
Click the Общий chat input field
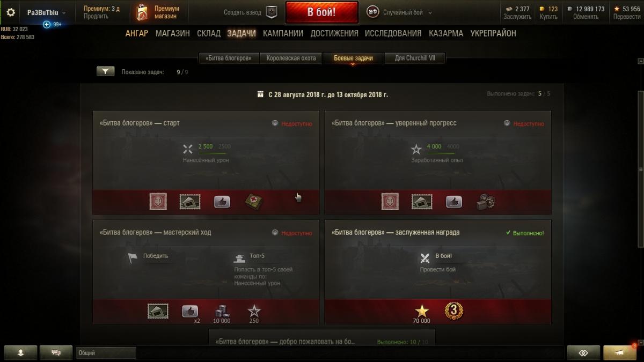(x=106, y=353)
